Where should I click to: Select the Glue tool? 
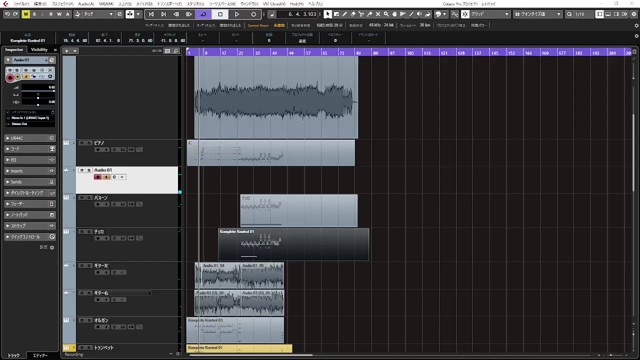pos(369,14)
